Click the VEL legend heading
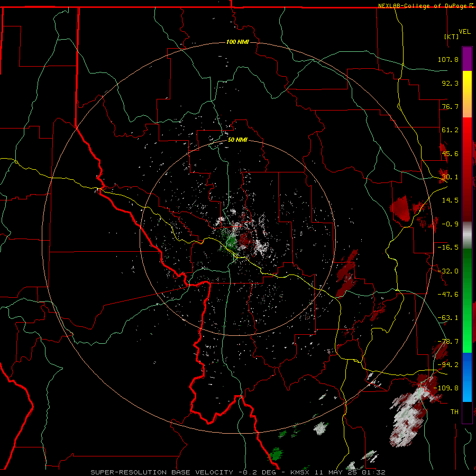 tap(465, 32)
